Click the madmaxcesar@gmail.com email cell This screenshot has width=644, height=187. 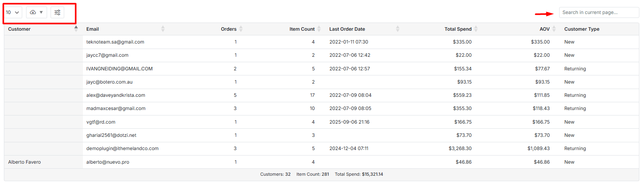point(116,108)
